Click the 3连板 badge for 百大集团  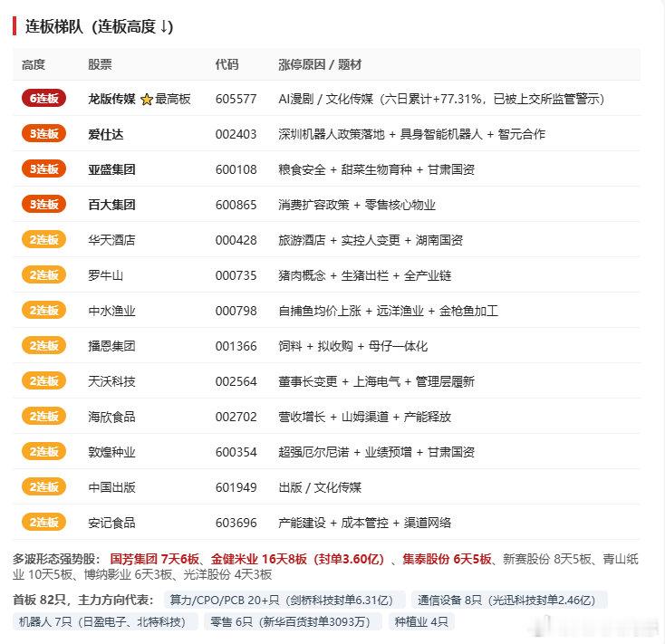coord(44,205)
